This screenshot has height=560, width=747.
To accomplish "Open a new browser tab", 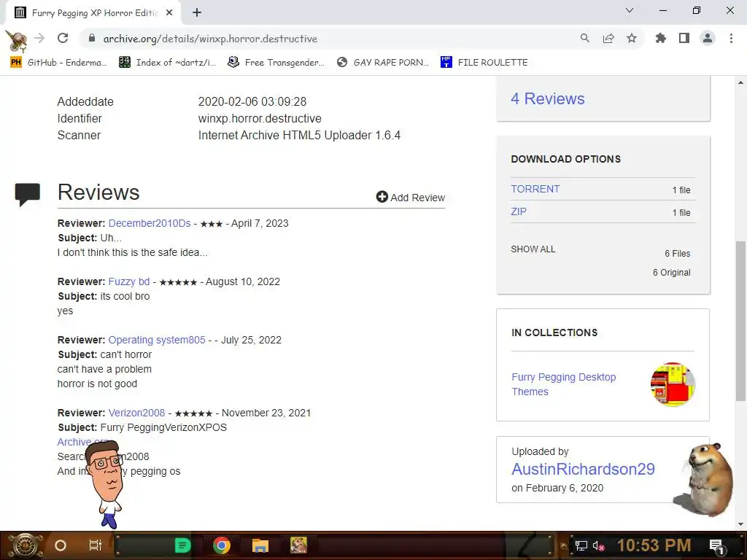I will (x=197, y=13).
